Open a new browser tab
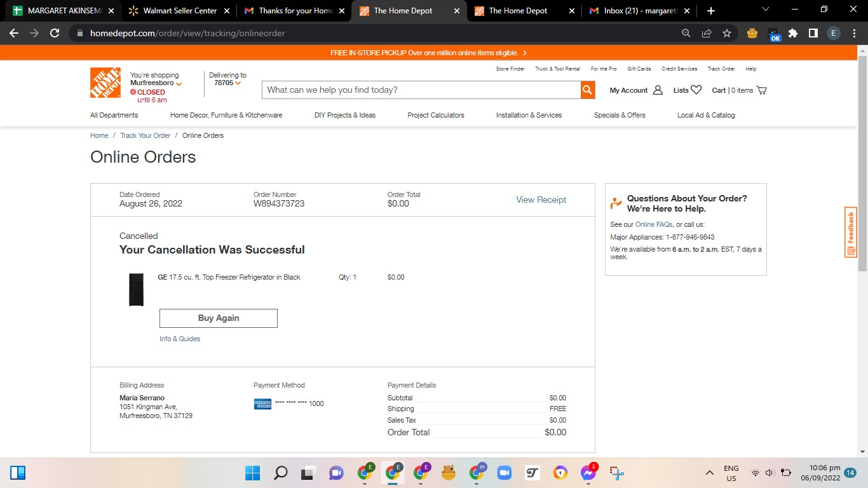 click(x=711, y=11)
